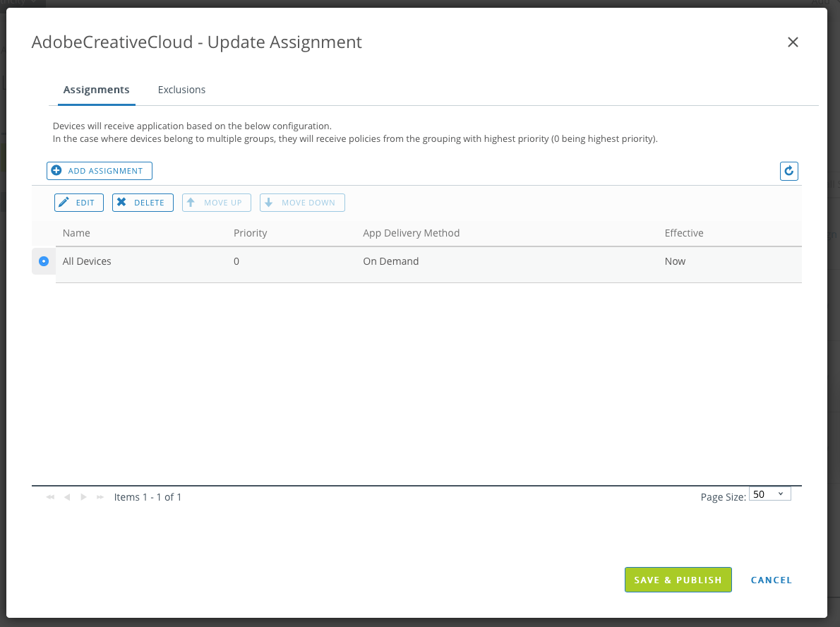Click the App Delivery Method column header
The image size is (840, 627).
[x=411, y=233]
